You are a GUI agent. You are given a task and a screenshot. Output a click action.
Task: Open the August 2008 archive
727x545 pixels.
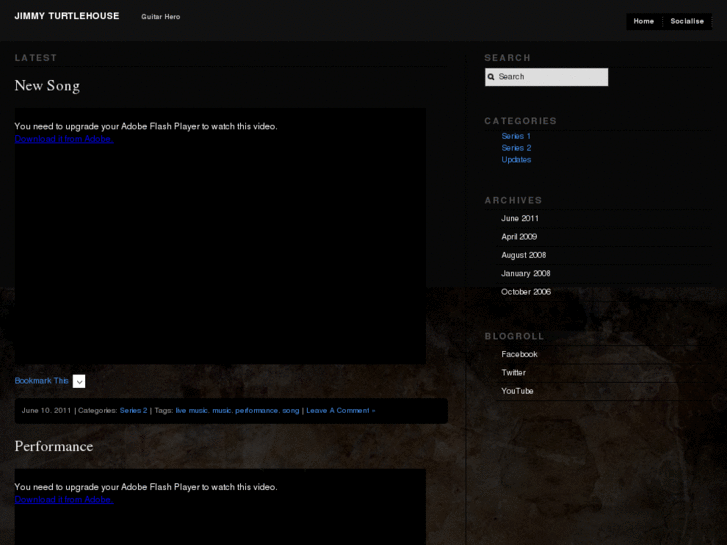pos(523,255)
